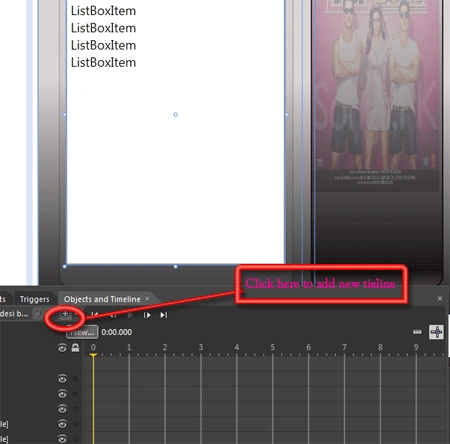450x444 pixels.
Task: Close the bottom panel with the right-edge X
Action: tap(440, 299)
